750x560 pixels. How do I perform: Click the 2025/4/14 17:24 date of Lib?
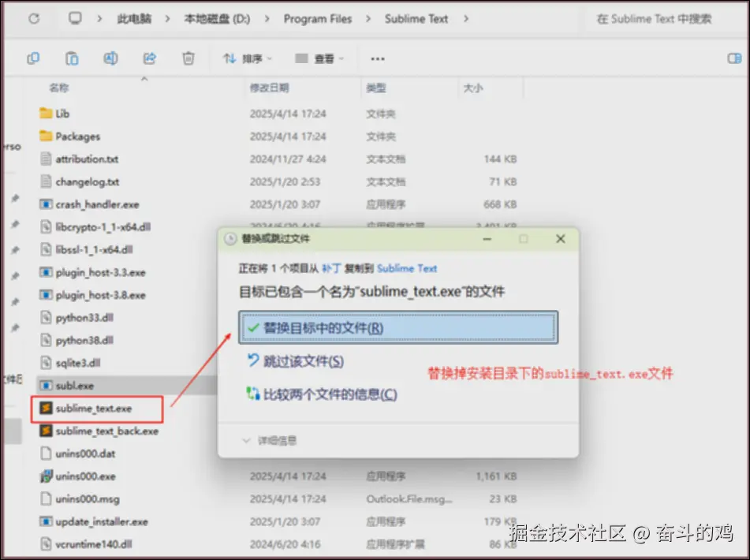[288, 114]
